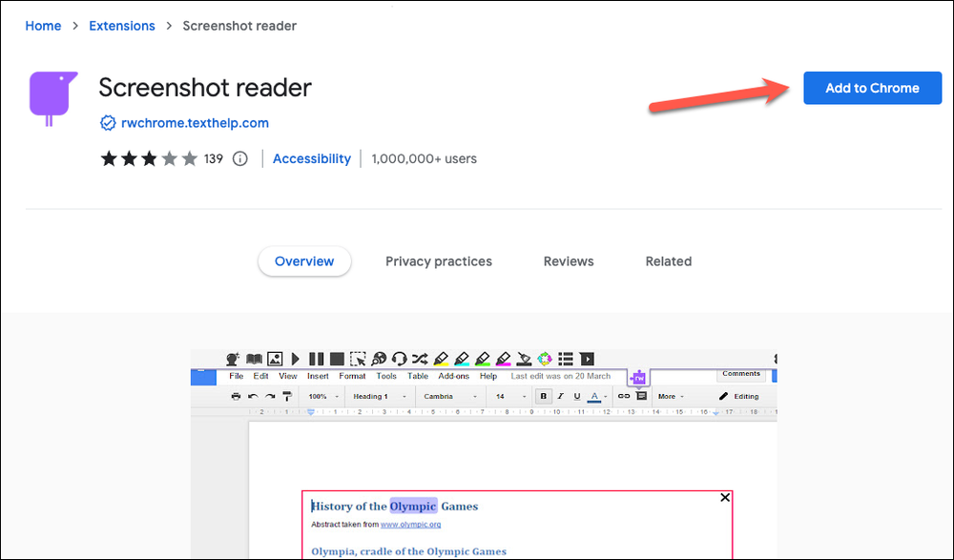Insert a link using the chain-link icon
Image resolution: width=954 pixels, height=560 pixels.
coord(624,396)
